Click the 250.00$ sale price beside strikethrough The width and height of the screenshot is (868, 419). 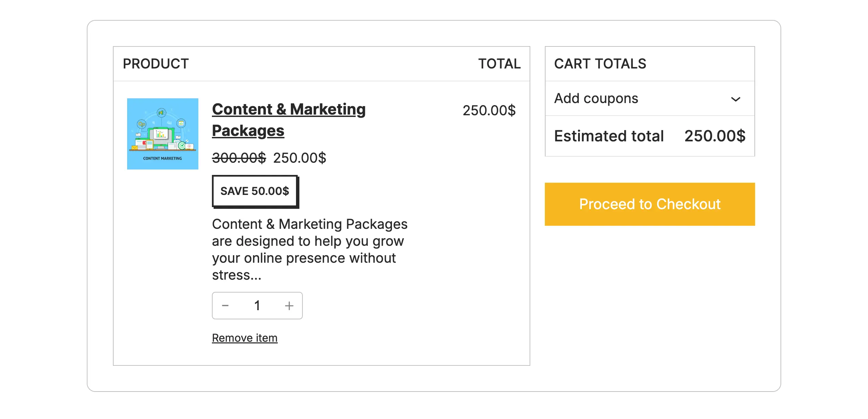(x=299, y=158)
